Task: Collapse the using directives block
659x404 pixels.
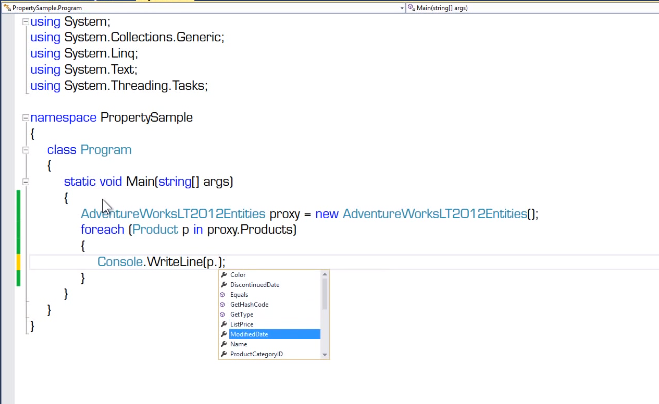Action: click(x=25, y=21)
